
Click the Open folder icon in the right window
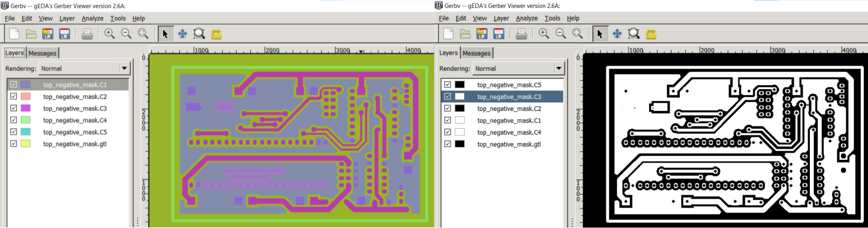pyautogui.click(x=465, y=34)
